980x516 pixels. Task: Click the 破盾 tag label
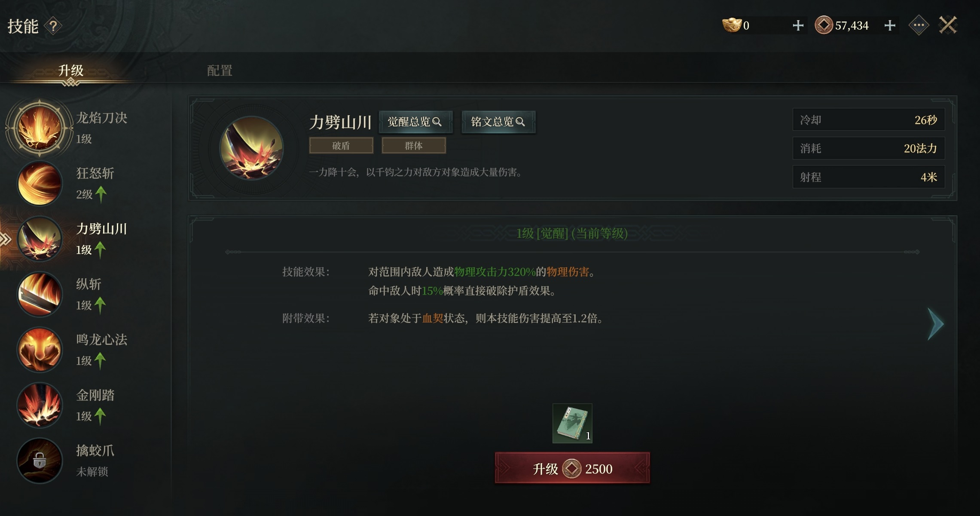[x=341, y=146]
